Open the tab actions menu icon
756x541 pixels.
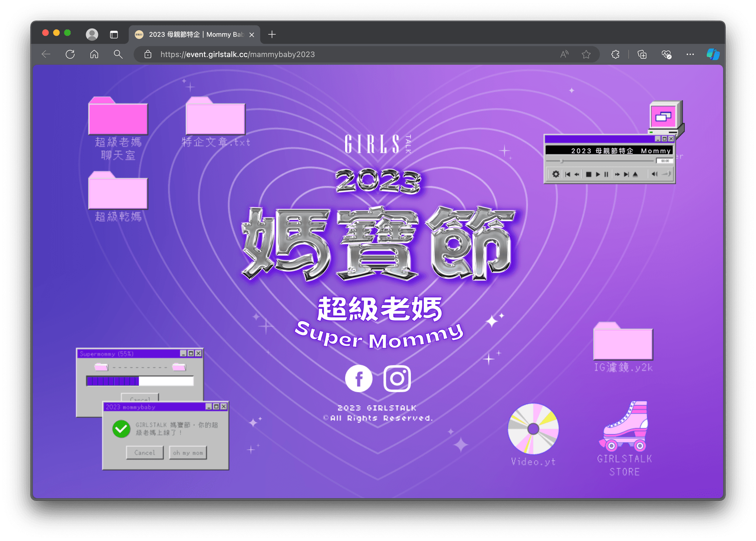coord(114,35)
